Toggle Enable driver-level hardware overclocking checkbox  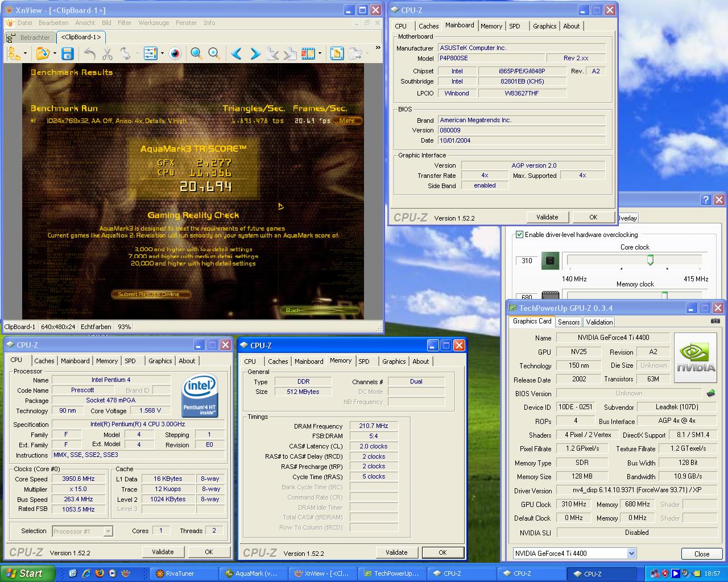click(x=519, y=235)
